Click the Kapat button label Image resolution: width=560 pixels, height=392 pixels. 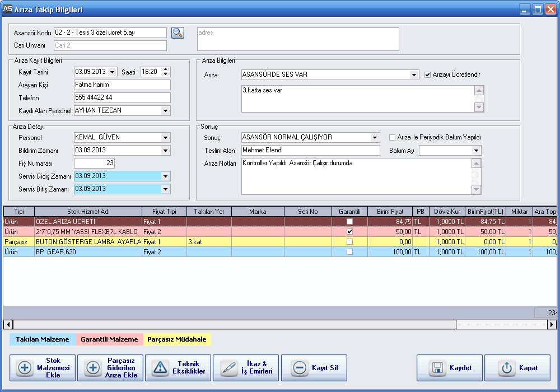[x=528, y=368]
